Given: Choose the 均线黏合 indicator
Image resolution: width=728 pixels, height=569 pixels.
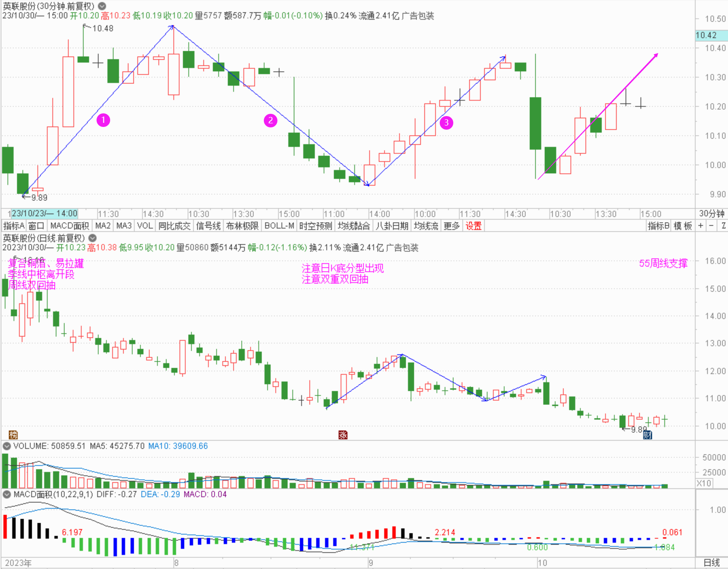Looking at the screenshot, I should pos(354,226).
